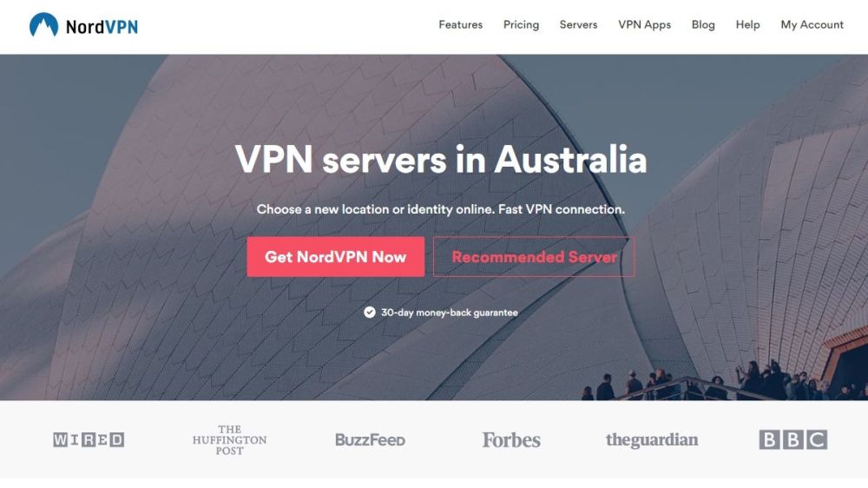Screen dimensions: 868x488
Task: Click the 30-day money-back guarantee text
Action: click(x=450, y=313)
